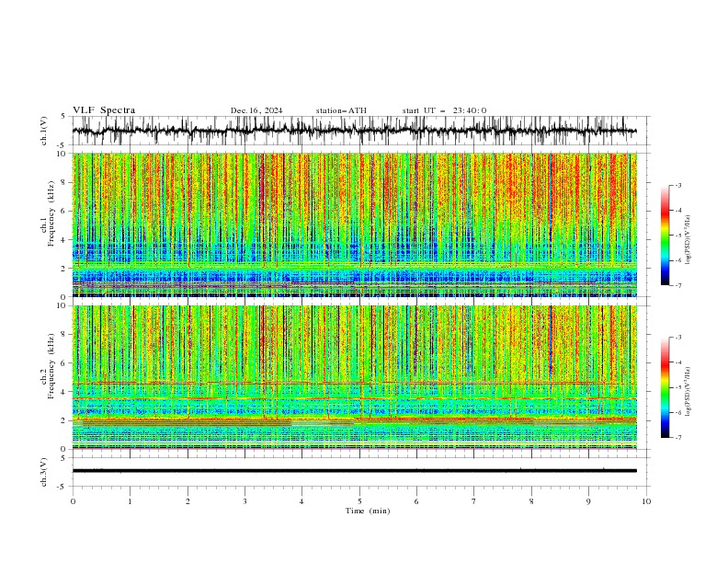Click the date 'Dec. 16, 2024'
The height and width of the screenshot is (563, 728).
[256, 110]
